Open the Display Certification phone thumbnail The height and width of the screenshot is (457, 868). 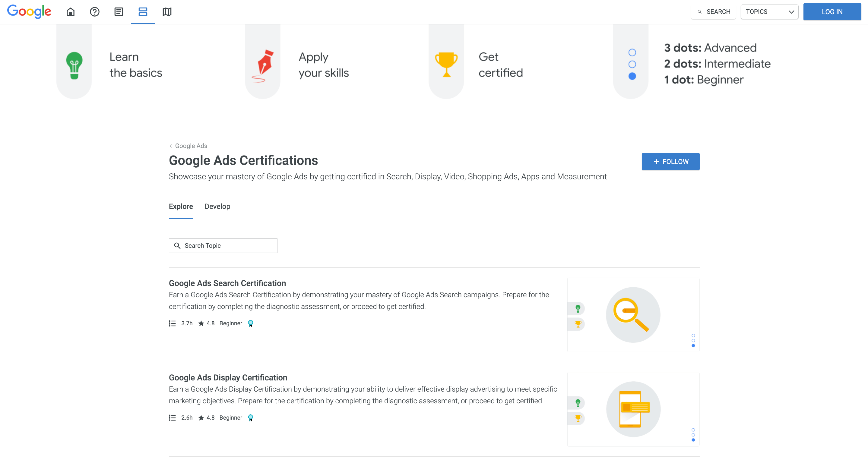pos(633,409)
